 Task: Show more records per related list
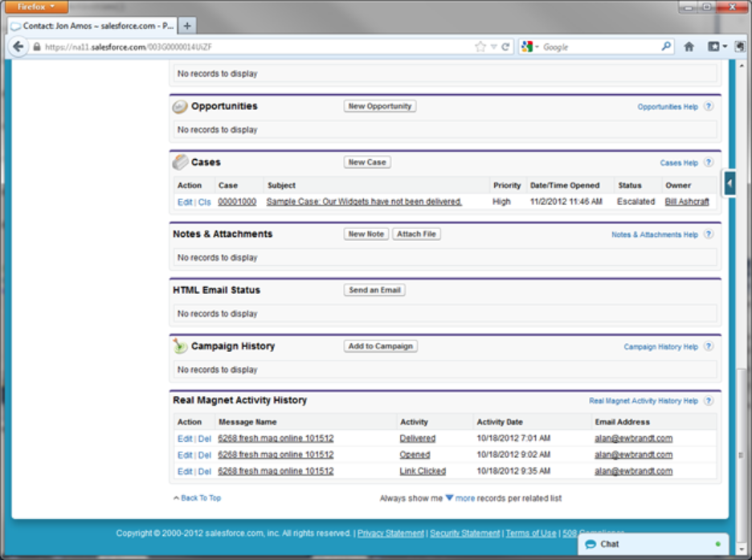tap(464, 499)
